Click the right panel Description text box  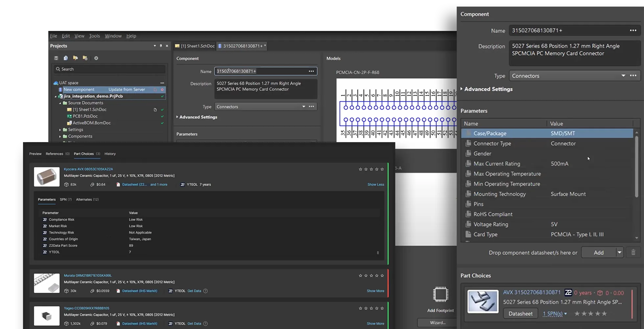tap(575, 53)
